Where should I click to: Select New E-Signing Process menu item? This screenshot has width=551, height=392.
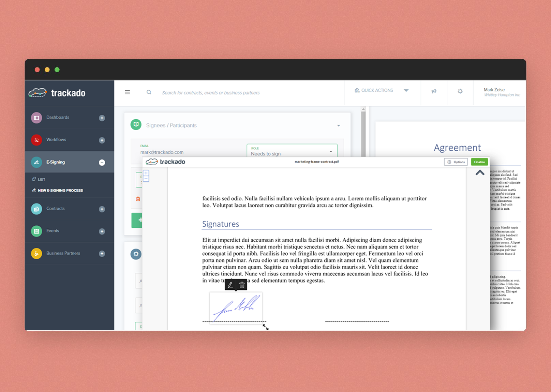60,191
